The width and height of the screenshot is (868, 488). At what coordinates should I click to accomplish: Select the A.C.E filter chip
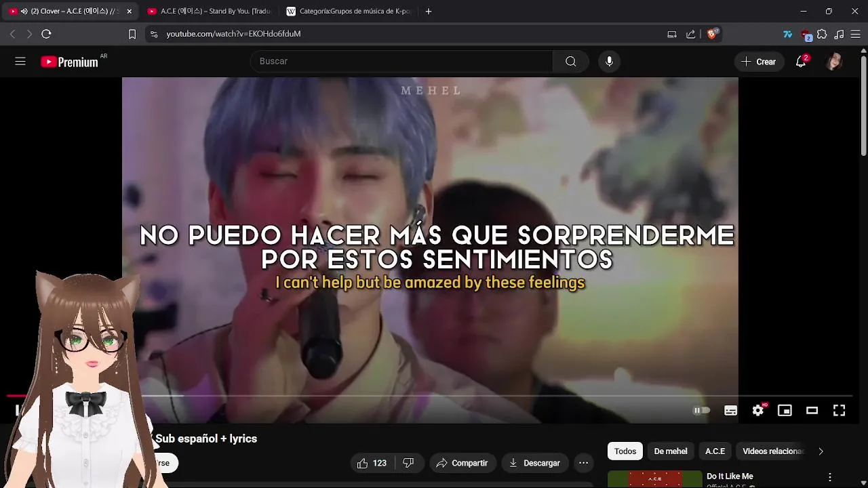click(x=715, y=451)
